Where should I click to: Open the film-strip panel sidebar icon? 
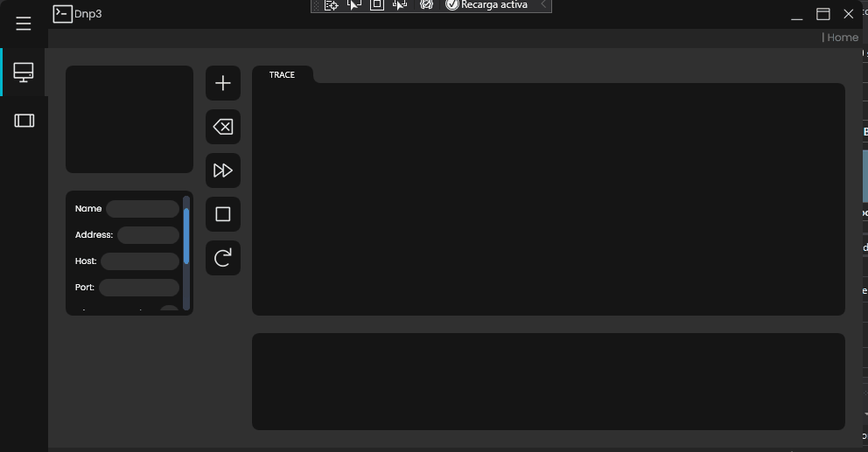24,121
